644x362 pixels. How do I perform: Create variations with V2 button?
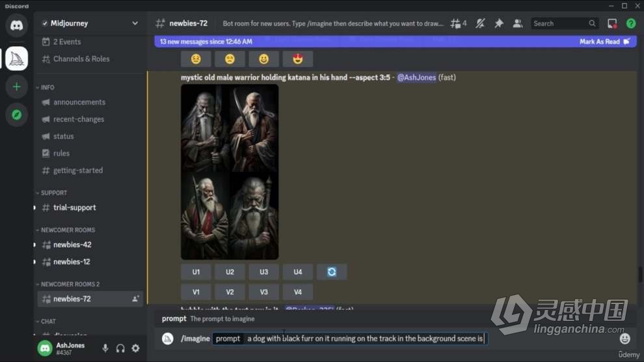pos(230,292)
